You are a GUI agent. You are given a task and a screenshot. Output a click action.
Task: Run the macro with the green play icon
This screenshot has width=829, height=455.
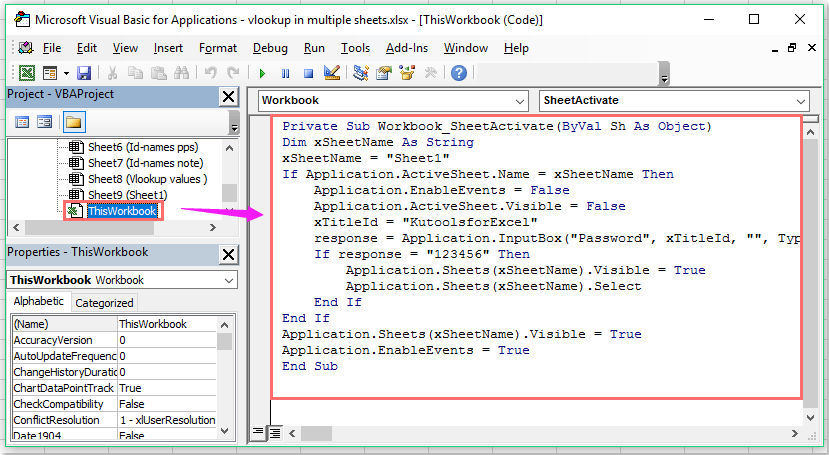(262, 73)
